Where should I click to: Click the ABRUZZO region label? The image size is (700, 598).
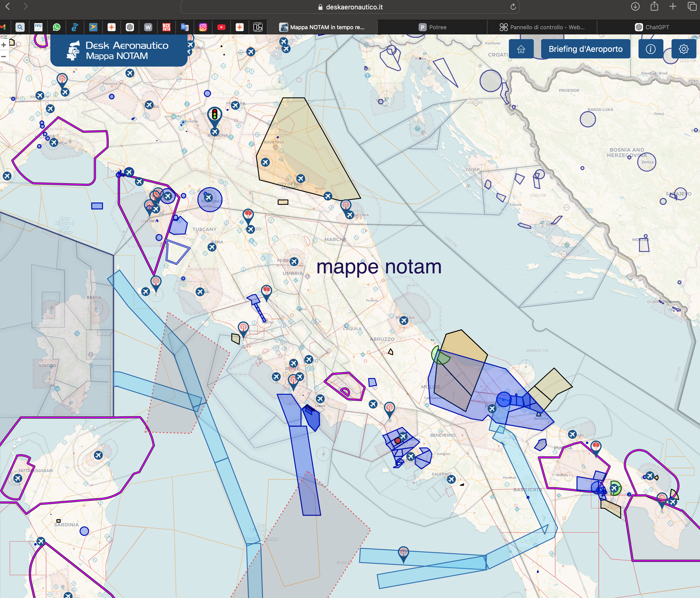pyautogui.click(x=382, y=339)
